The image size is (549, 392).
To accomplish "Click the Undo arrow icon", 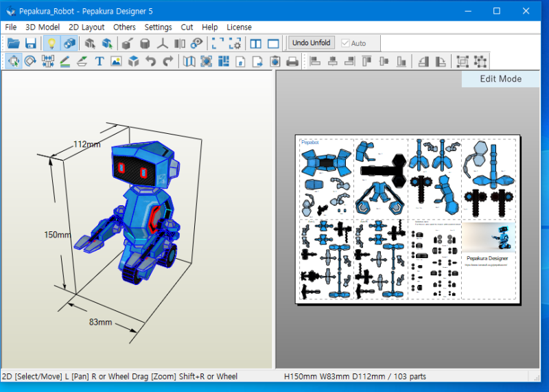I will (151, 61).
